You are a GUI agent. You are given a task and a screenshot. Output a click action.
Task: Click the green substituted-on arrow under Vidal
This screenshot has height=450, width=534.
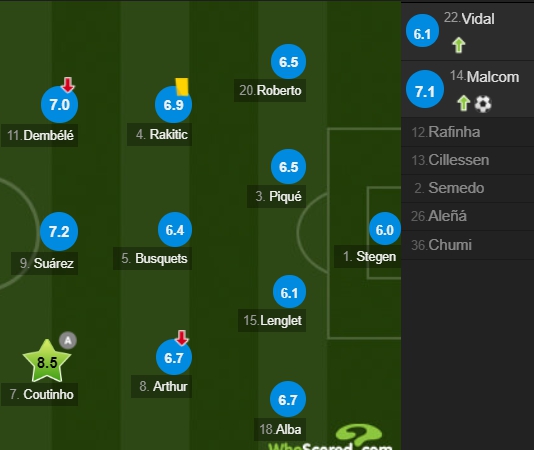pos(458,45)
